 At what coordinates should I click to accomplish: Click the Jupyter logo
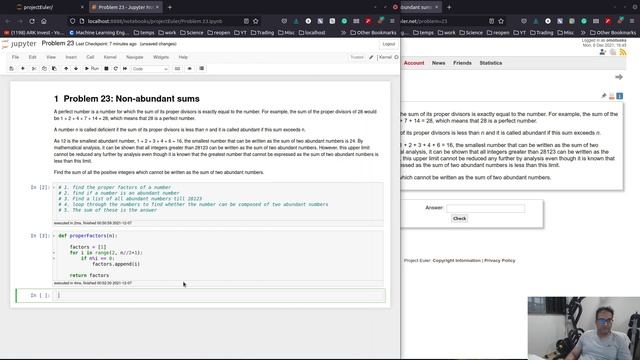(x=19, y=44)
